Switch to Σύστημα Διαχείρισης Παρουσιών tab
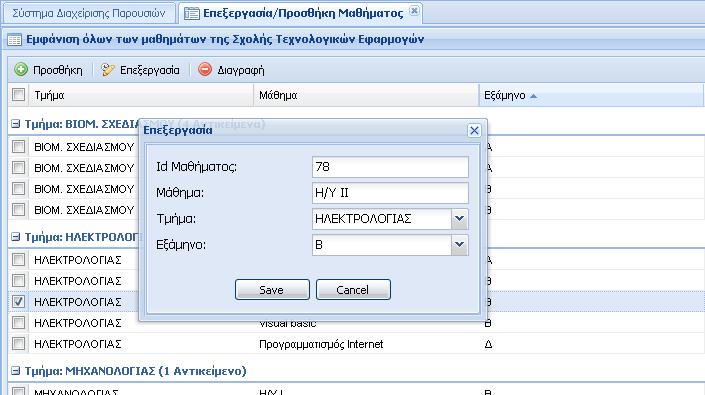Image resolution: width=705 pixels, height=395 pixels. (x=88, y=13)
